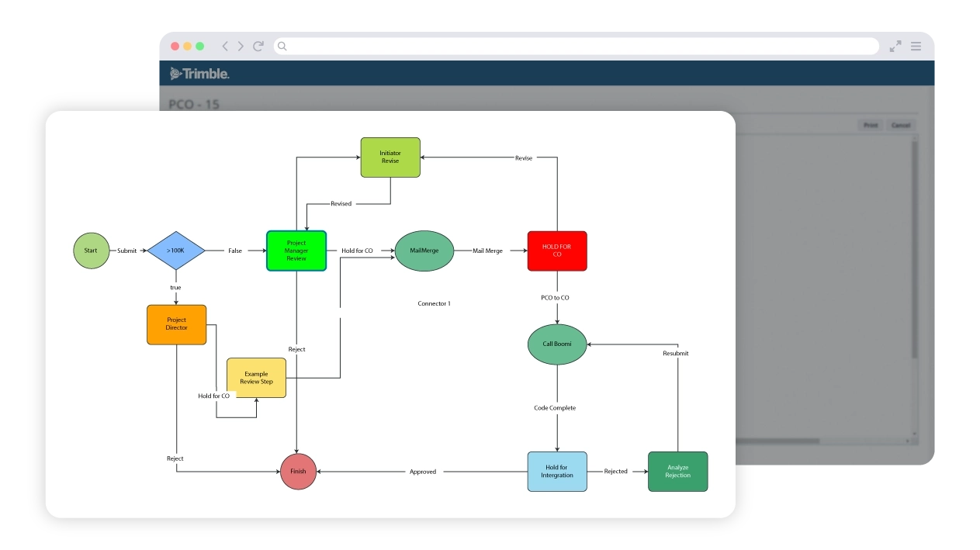Select the Example Review Step node
Image resolution: width=980 pixels, height=550 pixels.
(256, 378)
